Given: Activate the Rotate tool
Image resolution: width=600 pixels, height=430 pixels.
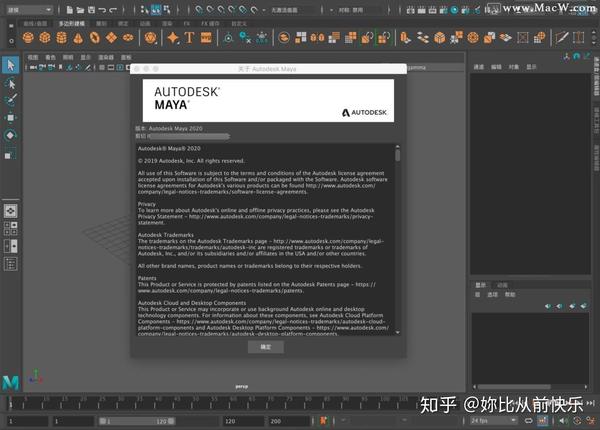Looking at the screenshot, I should [11, 135].
